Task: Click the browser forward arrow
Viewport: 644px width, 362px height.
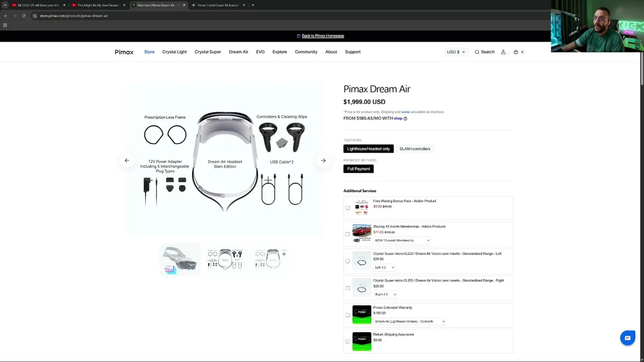Action: click(x=15, y=16)
